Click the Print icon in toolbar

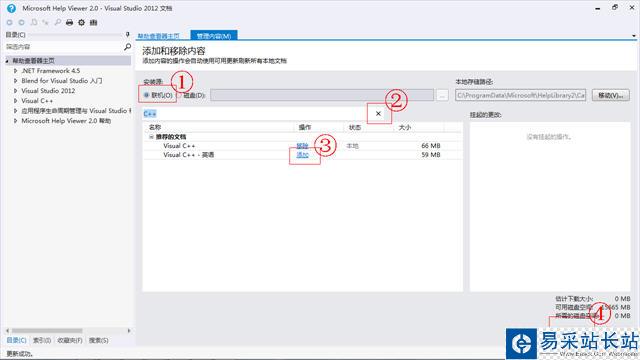point(69,22)
